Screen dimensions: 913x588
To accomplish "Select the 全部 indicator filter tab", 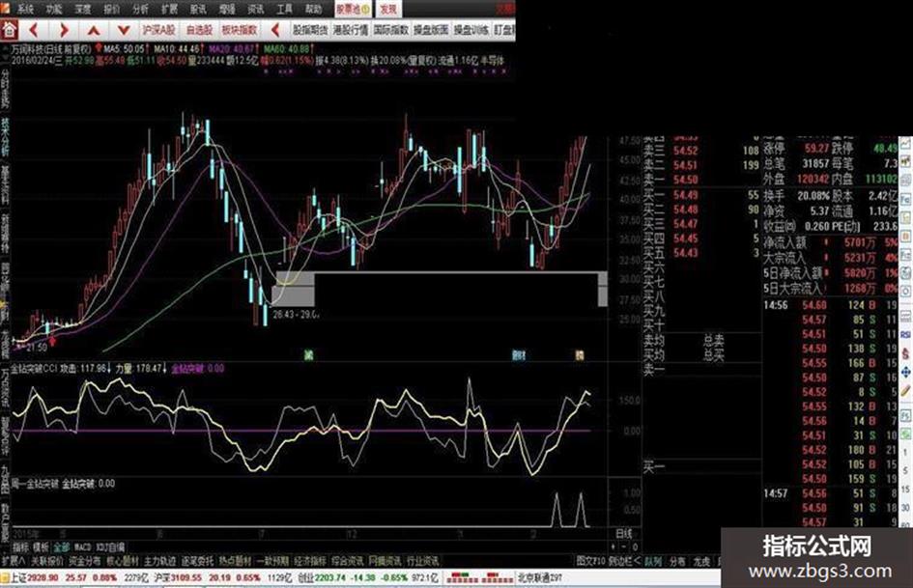I will click(61, 547).
